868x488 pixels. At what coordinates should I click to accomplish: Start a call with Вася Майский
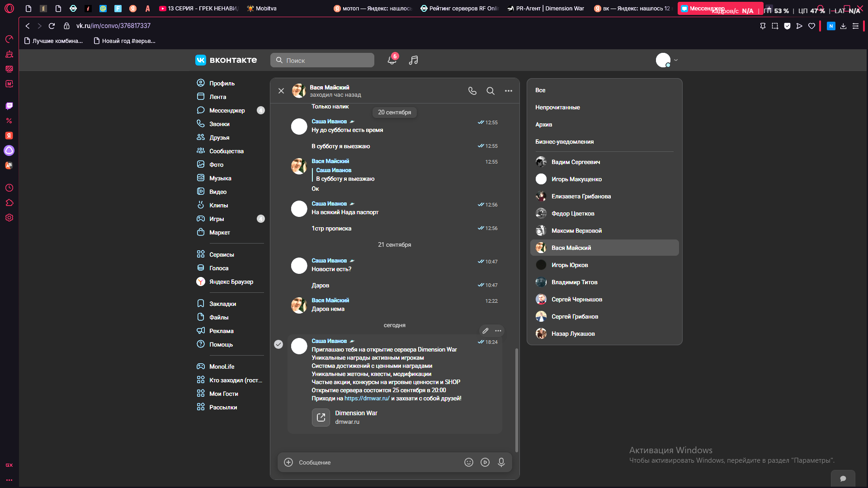472,91
